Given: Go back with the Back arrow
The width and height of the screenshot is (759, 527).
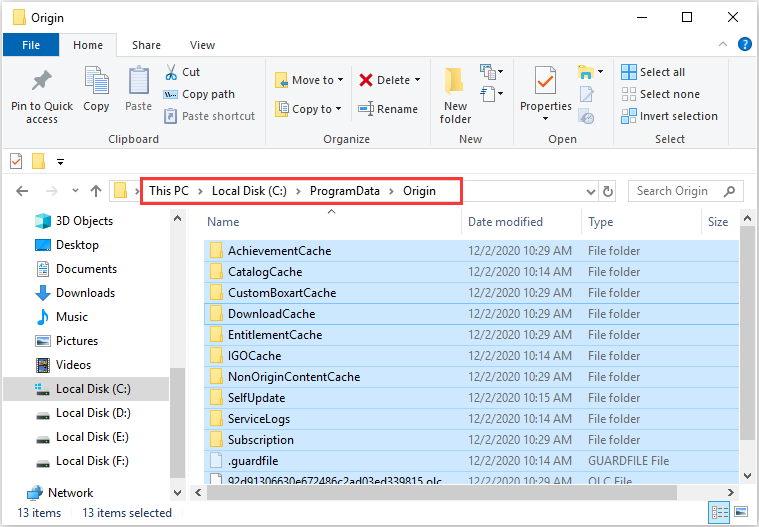Looking at the screenshot, I should click(22, 191).
